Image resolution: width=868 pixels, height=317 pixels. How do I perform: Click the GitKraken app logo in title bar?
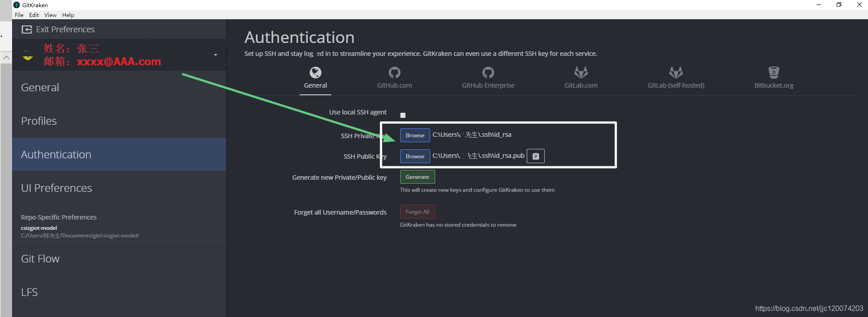point(17,5)
